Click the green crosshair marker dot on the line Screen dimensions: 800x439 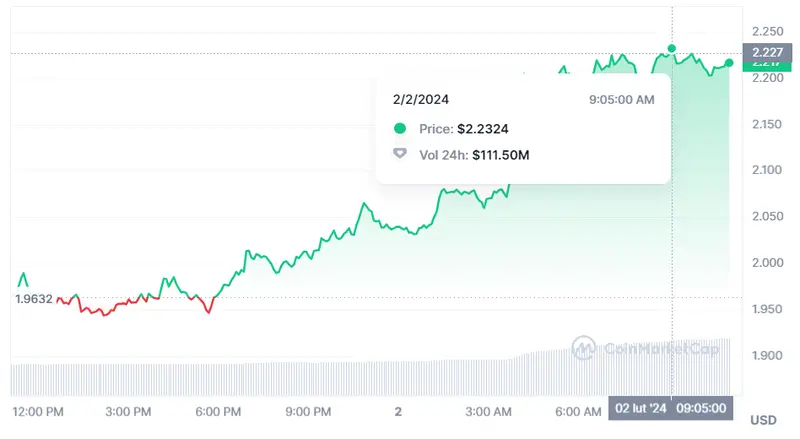tap(672, 48)
